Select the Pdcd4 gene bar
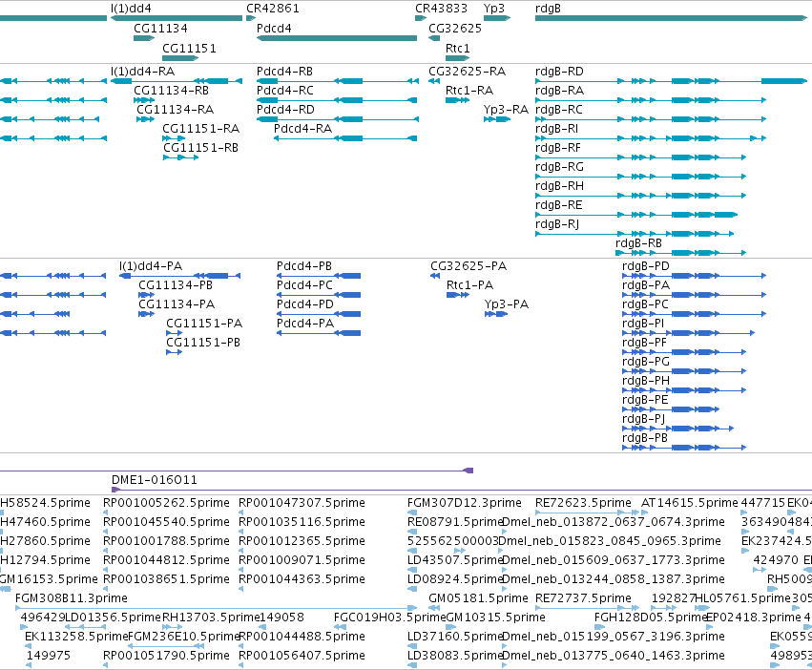 tap(337, 38)
